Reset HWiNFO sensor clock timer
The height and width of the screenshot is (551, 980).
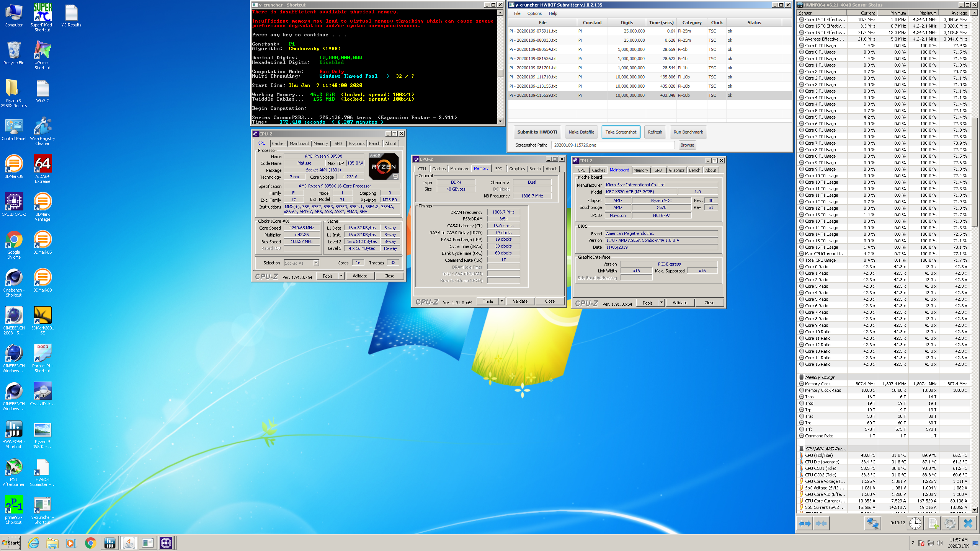[x=915, y=523]
